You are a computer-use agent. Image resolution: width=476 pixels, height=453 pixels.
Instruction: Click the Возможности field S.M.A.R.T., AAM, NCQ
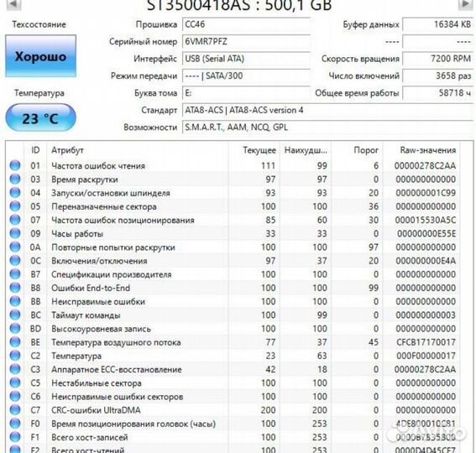coord(327,128)
